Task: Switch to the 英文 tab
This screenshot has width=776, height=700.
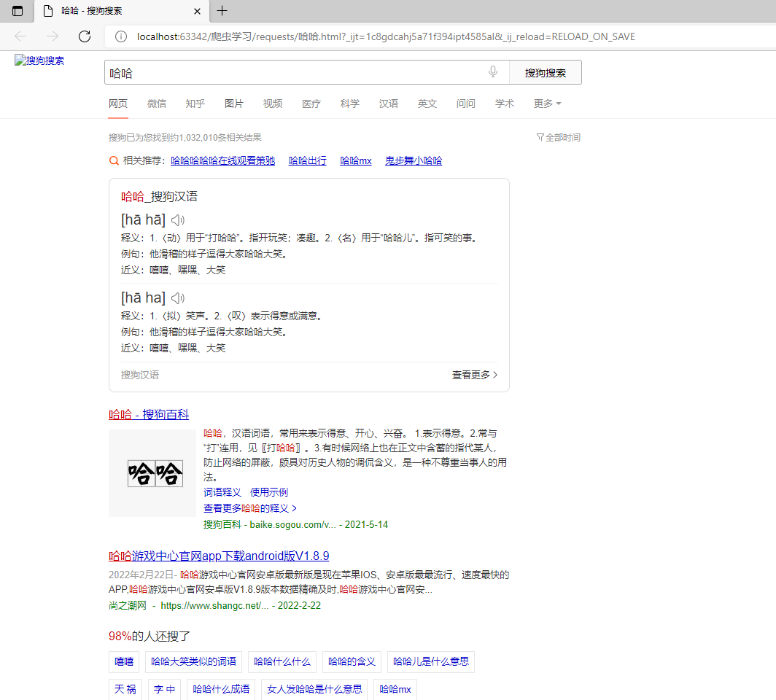Action: [427, 104]
